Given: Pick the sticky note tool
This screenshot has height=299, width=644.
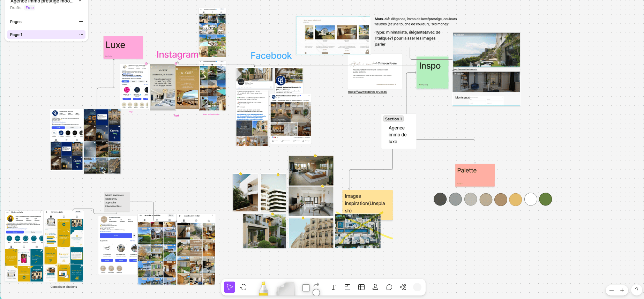Looking at the screenshot, I should pyautogui.click(x=285, y=289).
